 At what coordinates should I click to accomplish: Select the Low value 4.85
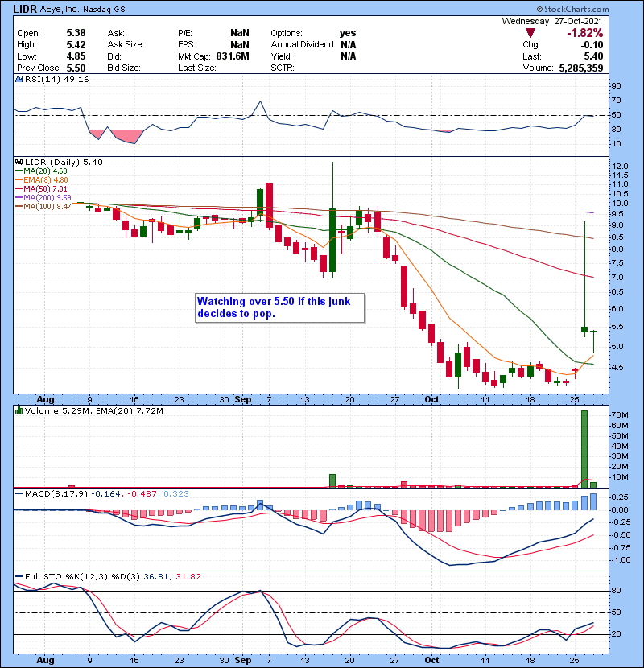click(76, 56)
